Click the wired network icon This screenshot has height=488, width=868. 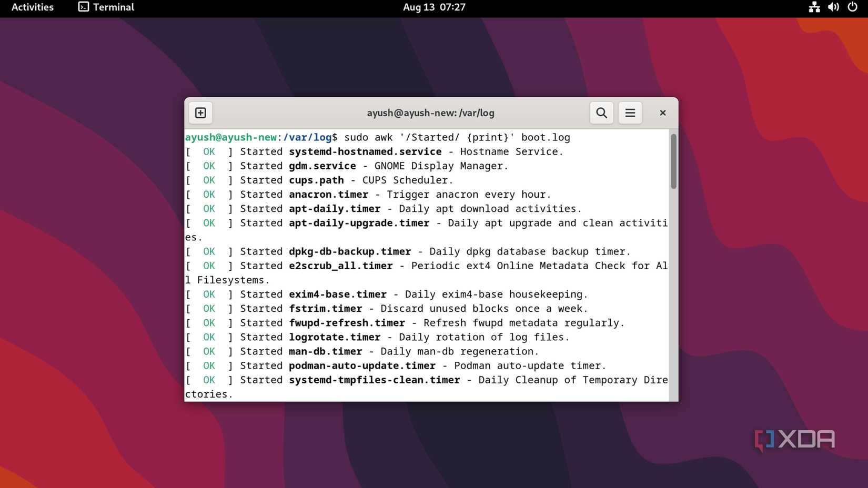[x=814, y=7]
